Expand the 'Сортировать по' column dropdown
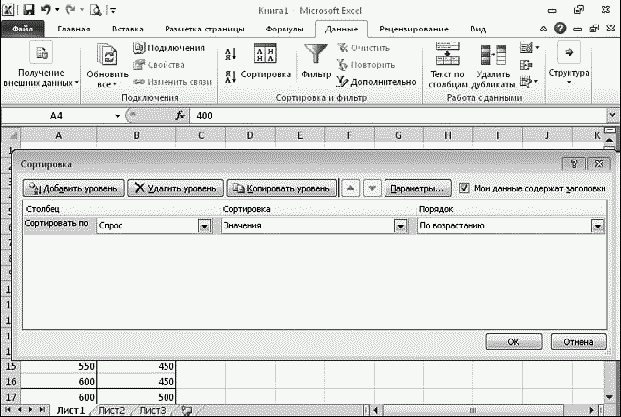This screenshot has width=621, height=417. pyautogui.click(x=204, y=226)
